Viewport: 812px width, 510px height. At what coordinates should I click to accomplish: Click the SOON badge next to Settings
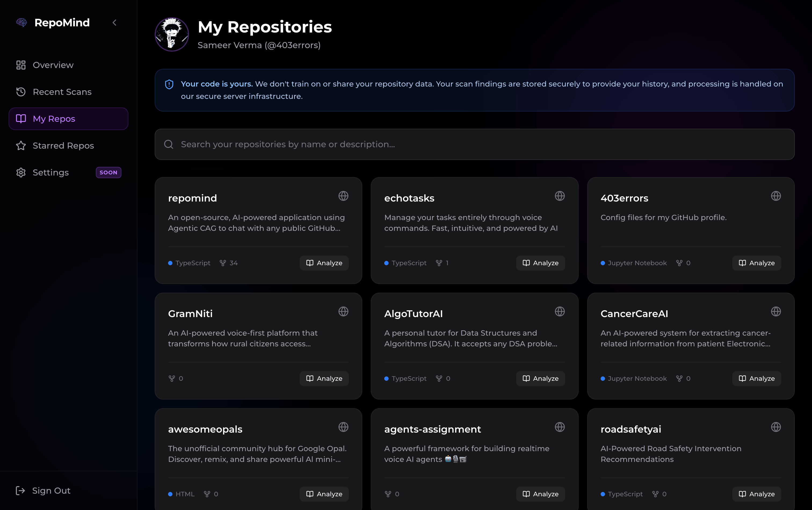point(108,172)
